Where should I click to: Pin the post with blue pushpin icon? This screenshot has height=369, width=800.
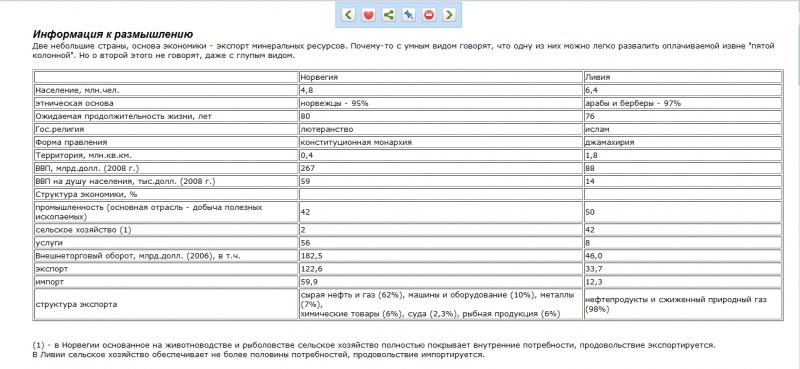[x=409, y=15]
